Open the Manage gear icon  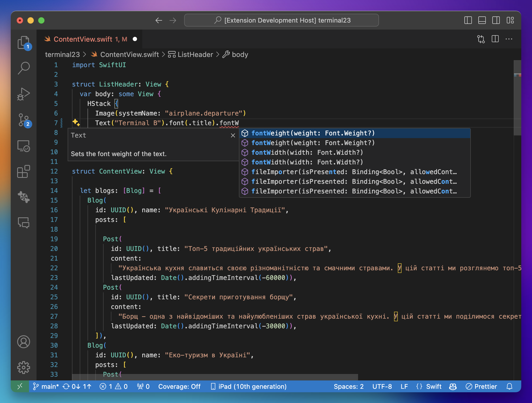[x=24, y=367]
